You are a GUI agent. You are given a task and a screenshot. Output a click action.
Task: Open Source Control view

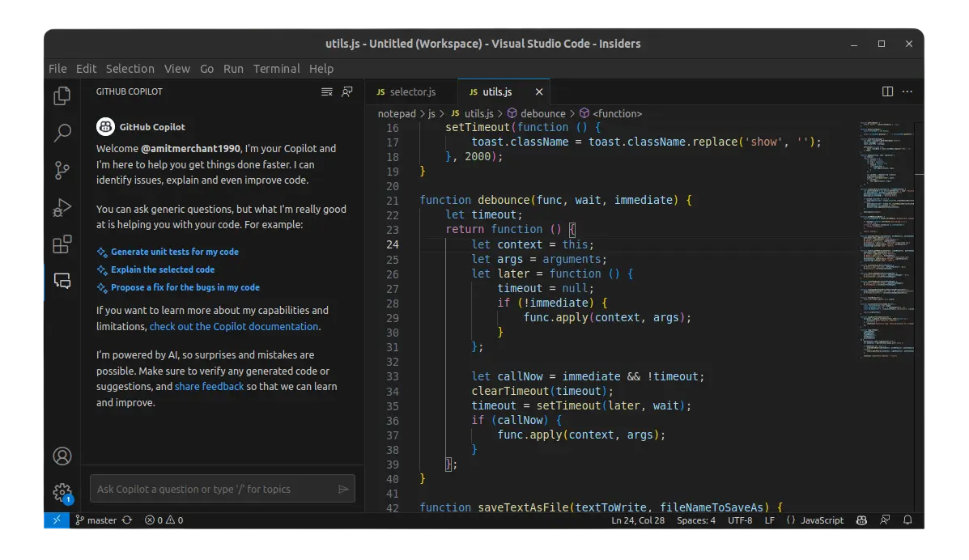62,170
